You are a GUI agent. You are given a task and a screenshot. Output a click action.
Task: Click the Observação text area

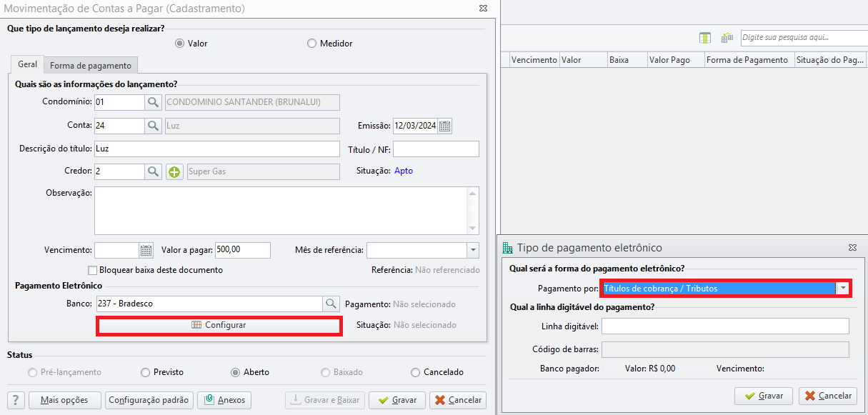(x=281, y=211)
